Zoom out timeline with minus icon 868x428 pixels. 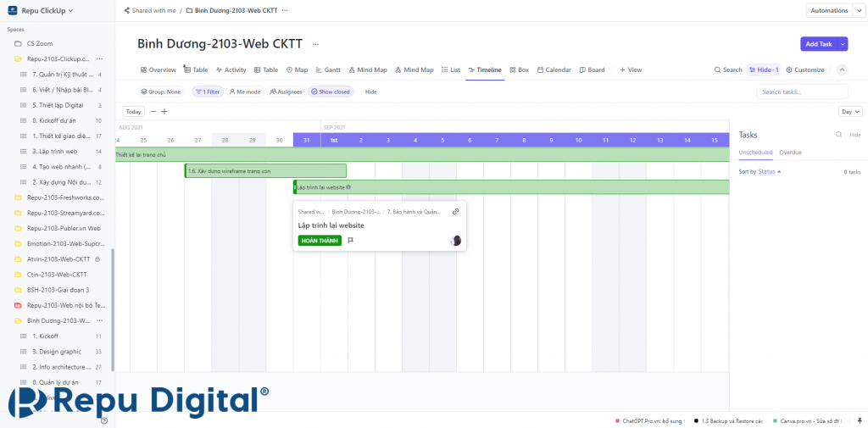pyautogui.click(x=153, y=111)
